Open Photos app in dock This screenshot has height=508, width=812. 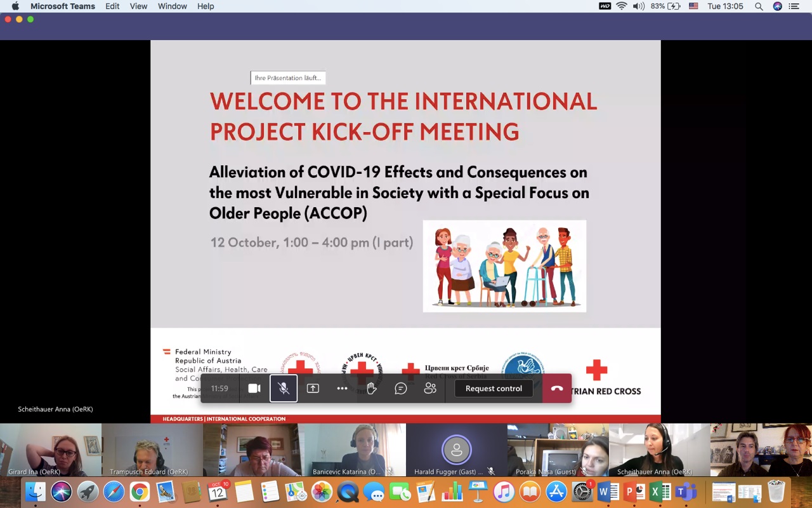point(322,491)
